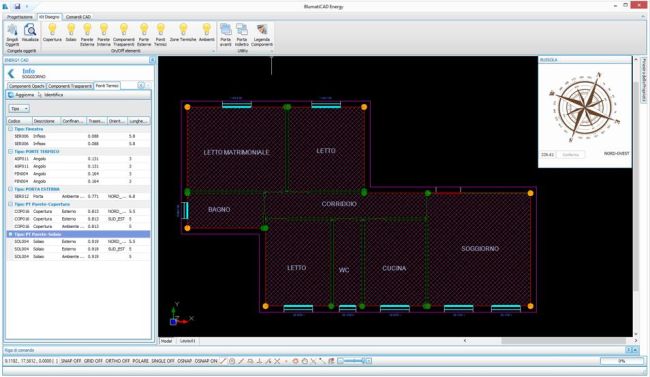Viewport: 650px width, 377px height.
Task: Collapse the Tipo: PORTA ESTERNA group
Action: 11,189
